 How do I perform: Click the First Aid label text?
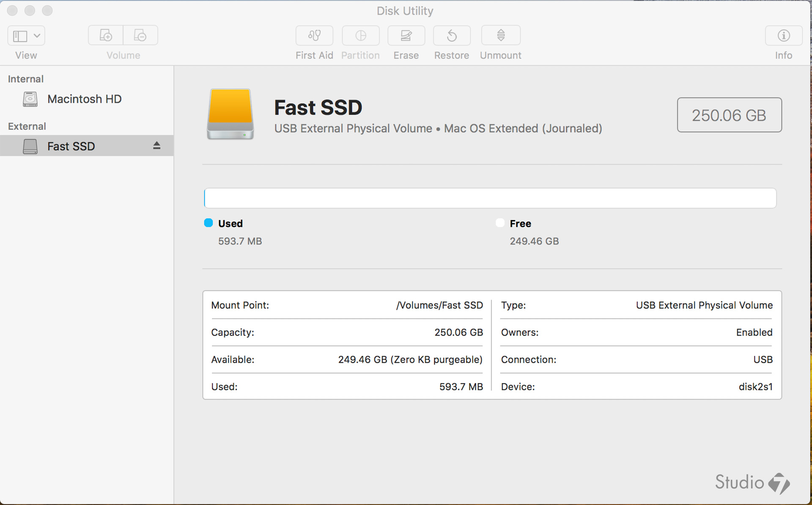point(314,55)
